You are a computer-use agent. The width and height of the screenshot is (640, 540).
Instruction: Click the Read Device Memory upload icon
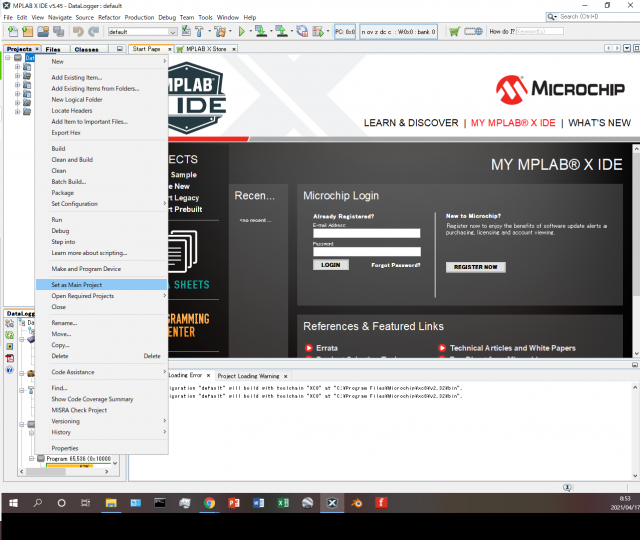click(282, 31)
